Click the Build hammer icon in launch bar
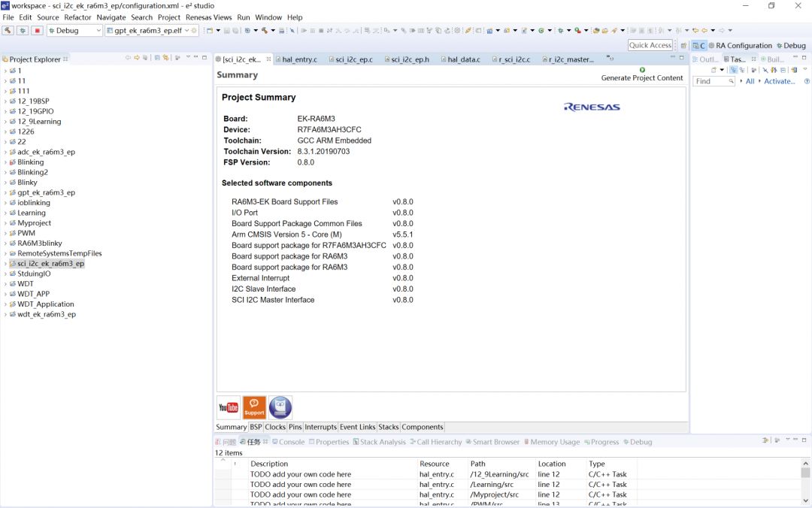 8,31
